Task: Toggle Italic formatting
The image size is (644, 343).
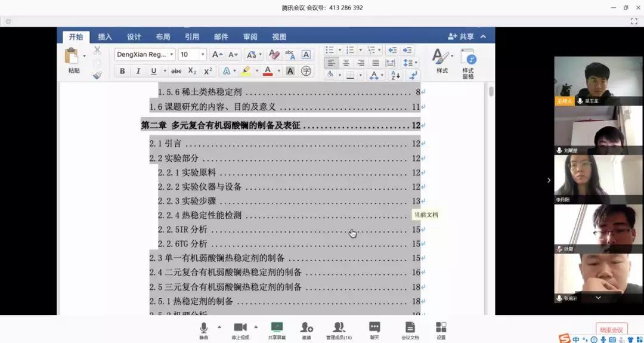Action: (x=138, y=71)
